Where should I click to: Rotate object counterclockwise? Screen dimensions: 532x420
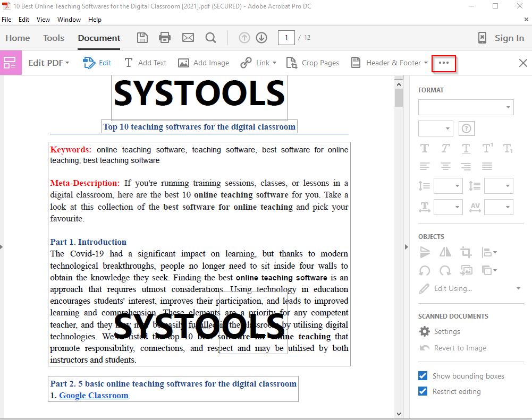[x=425, y=270]
